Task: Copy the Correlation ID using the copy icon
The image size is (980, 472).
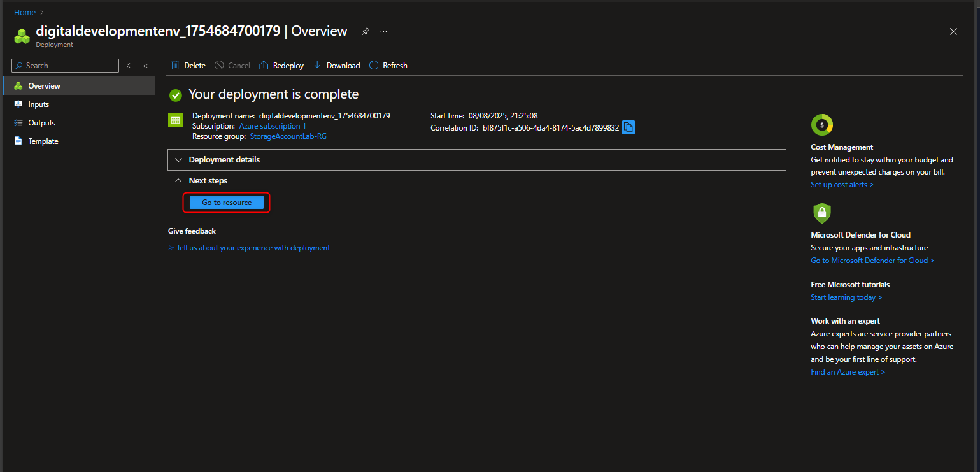Action: (628, 127)
